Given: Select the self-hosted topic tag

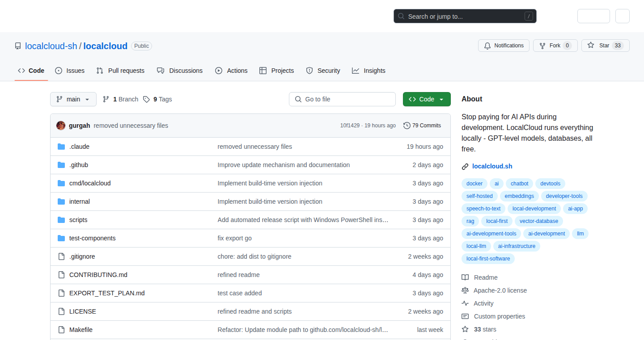Looking at the screenshot, I should tap(479, 196).
